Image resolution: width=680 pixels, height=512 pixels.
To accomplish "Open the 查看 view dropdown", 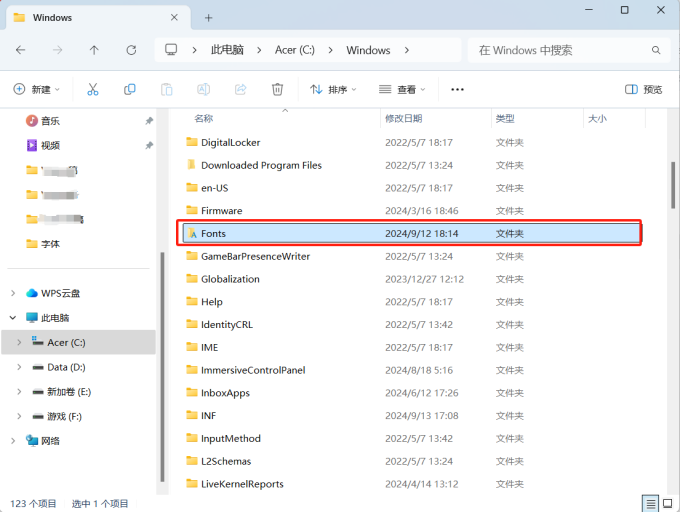I will pyautogui.click(x=402, y=89).
